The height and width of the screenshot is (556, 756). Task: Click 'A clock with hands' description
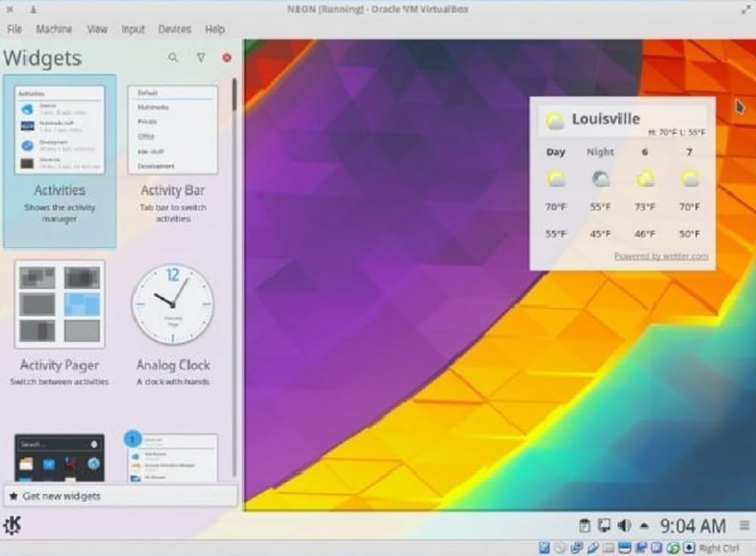click(x=173, y=382)
